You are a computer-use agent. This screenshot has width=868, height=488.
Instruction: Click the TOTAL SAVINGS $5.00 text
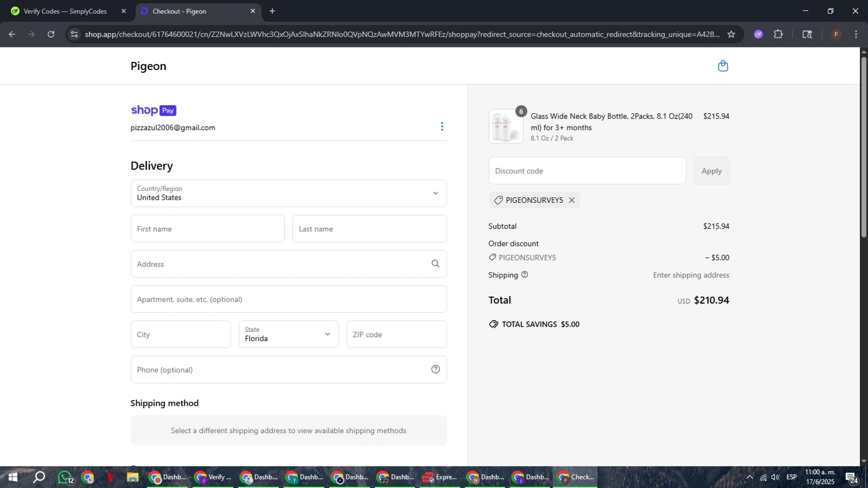coord(540,324)
